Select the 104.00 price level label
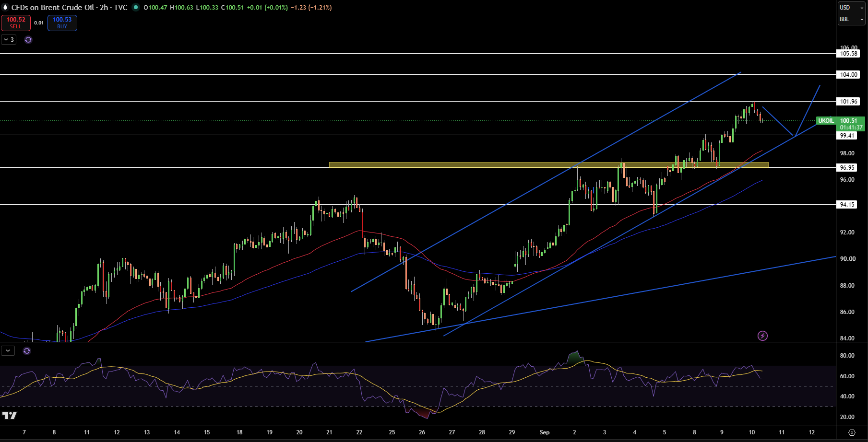 849,75
